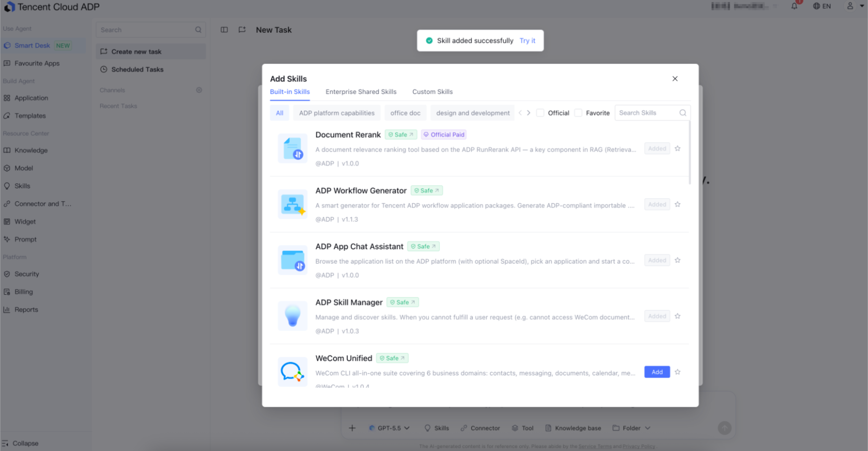Open the Safe badge for ADP Workflow Generator

click(427, 191)
